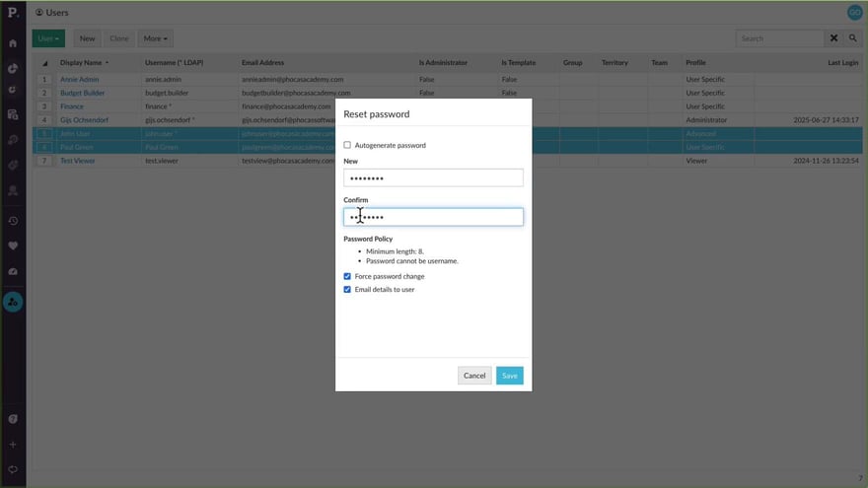The image size is (868, 488).
Task: Select row number 7 cell
Action: pyautogui.click(x=44, y=161)
